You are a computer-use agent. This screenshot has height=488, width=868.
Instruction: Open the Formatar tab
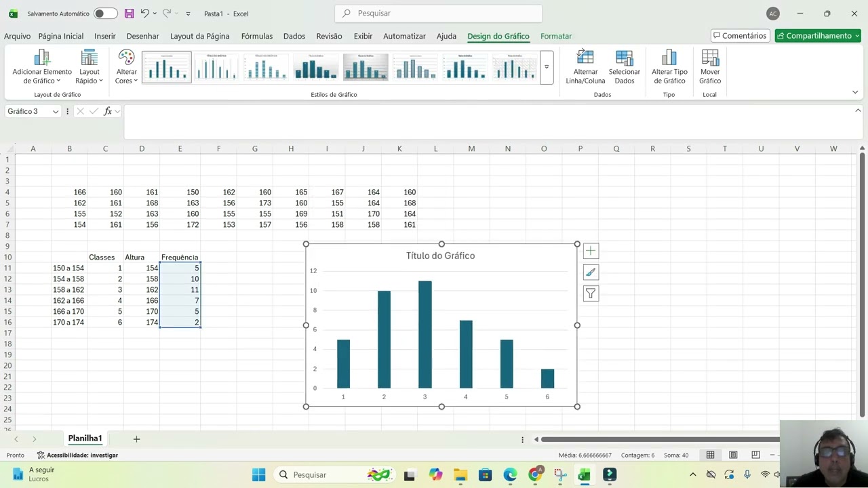point(556,36)
